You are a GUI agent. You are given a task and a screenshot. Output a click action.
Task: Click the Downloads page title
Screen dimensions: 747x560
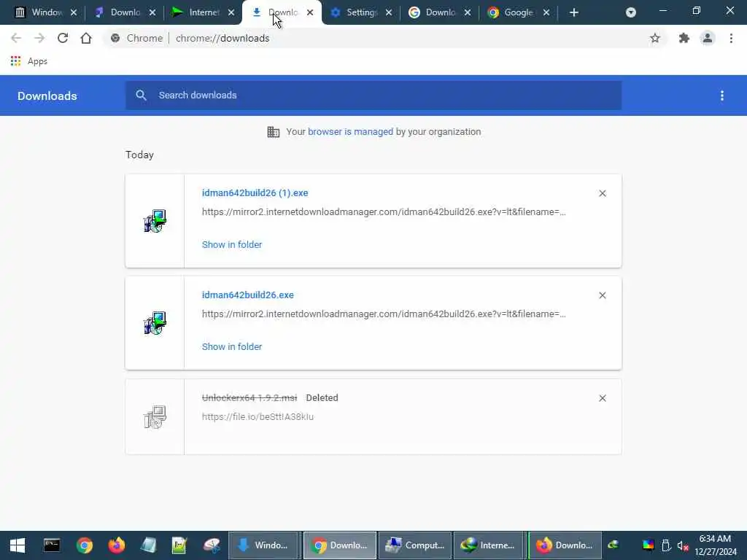[x=47, y=96]
